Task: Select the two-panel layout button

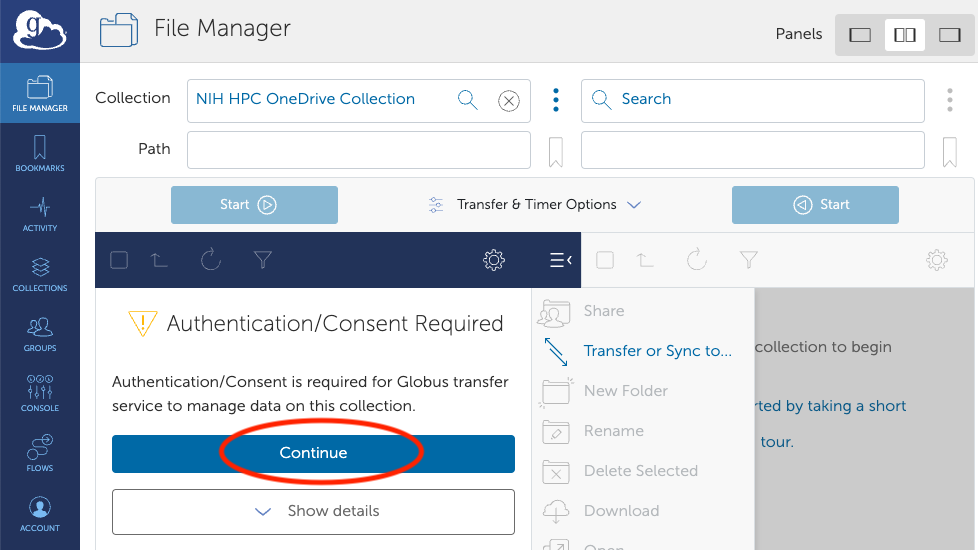Action: coord(905,35)
